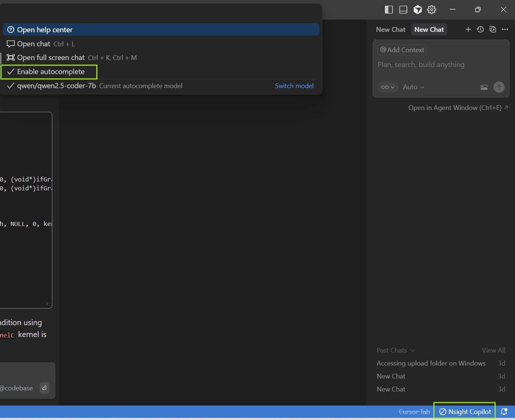Start a new chat with plus icon
Viewport: 515px width, 420px height.
(x=468, y=30)
